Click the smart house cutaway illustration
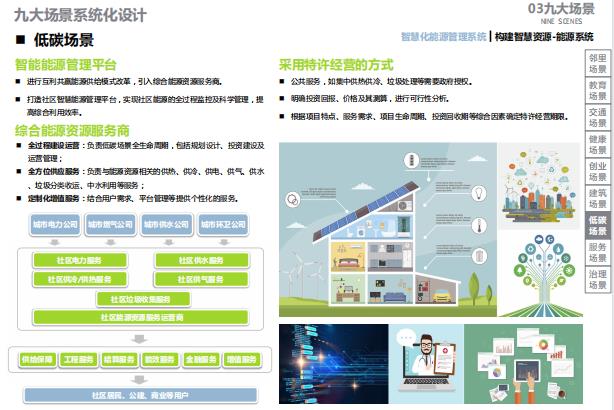Image resolution: width=614 pixels, height=410 pixels. (x=388, y=229)
